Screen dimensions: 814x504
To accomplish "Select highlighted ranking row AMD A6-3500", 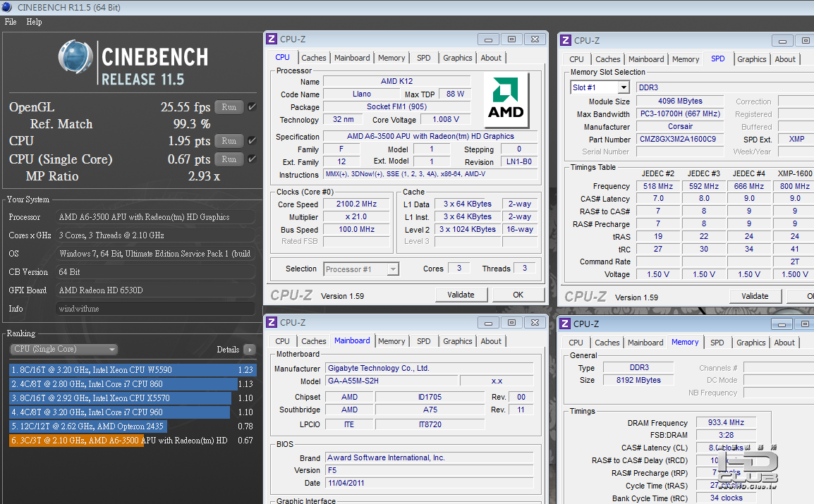I will pyautogui.click(x=133, y=441).
